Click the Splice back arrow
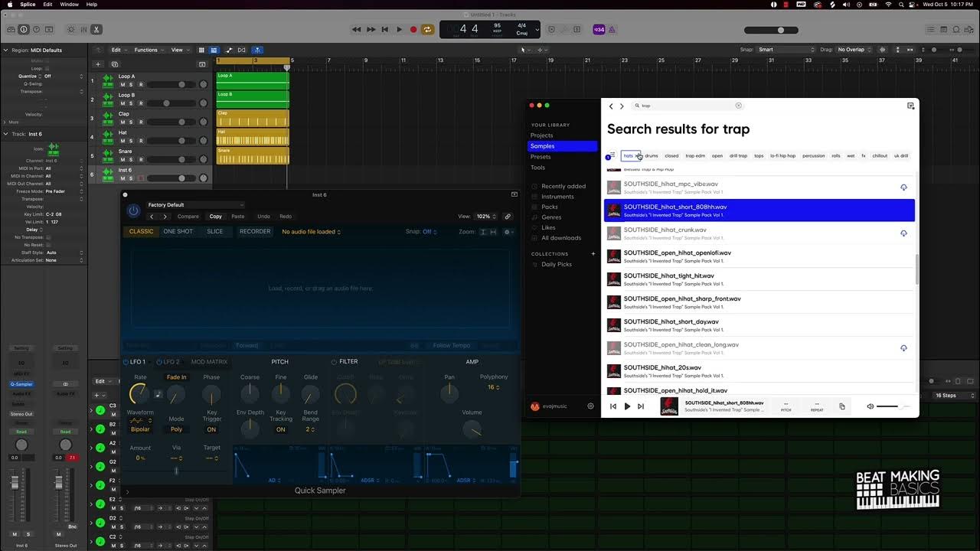 (x=611, y=106)
